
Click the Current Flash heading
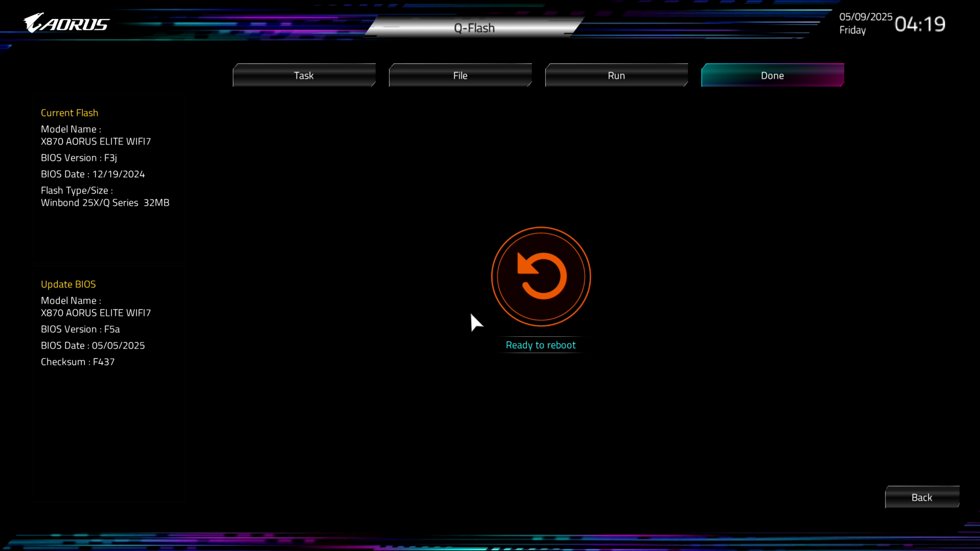(x=69, y=113)
